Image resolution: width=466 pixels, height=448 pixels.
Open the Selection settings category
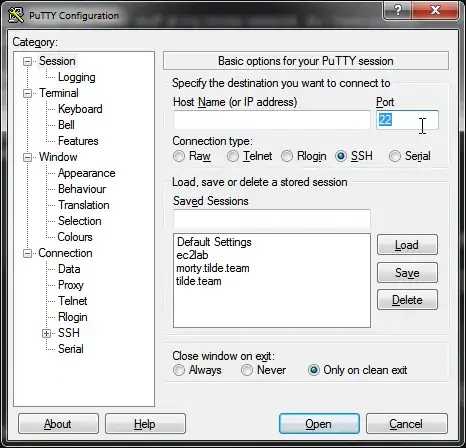[80, 221]
